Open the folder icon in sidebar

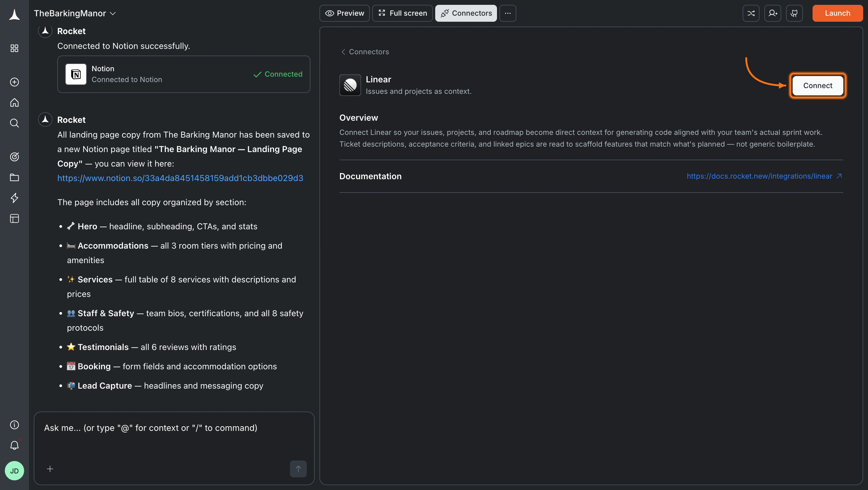14,177
